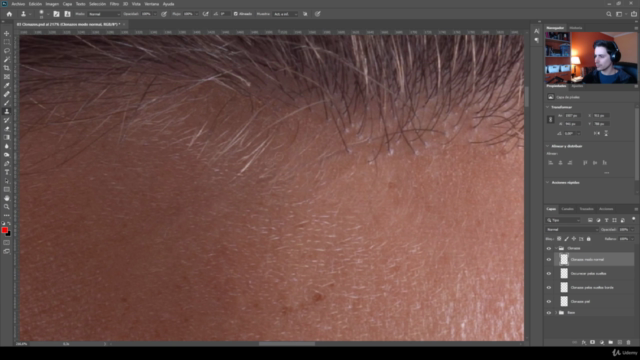
Task: Create a new group folder
Action: pos(611,342)
